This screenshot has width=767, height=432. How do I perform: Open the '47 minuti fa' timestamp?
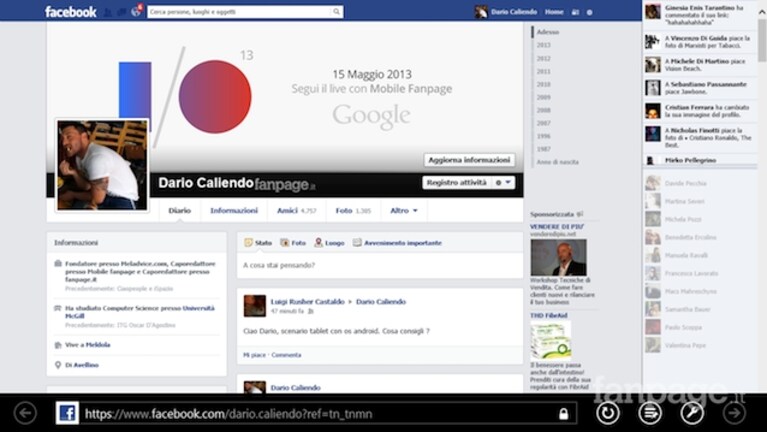pos(287,311)
